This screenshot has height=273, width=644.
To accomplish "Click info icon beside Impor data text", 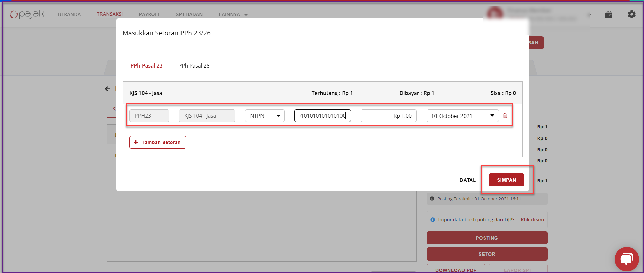I will pyautogui.click(x=433, y=220).
